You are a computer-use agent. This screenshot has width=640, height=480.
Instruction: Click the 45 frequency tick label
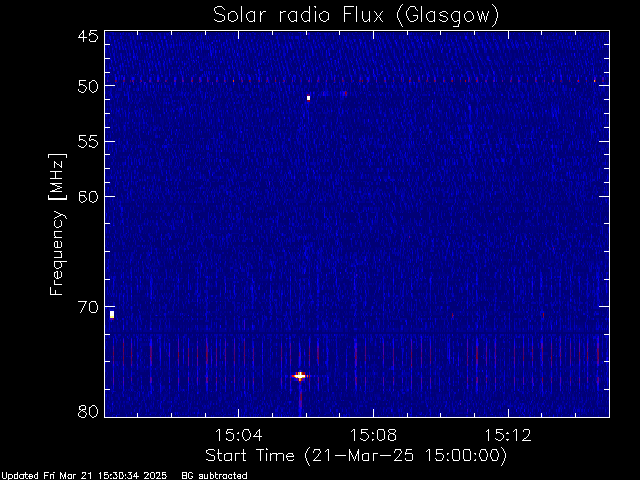click(88, 36)
